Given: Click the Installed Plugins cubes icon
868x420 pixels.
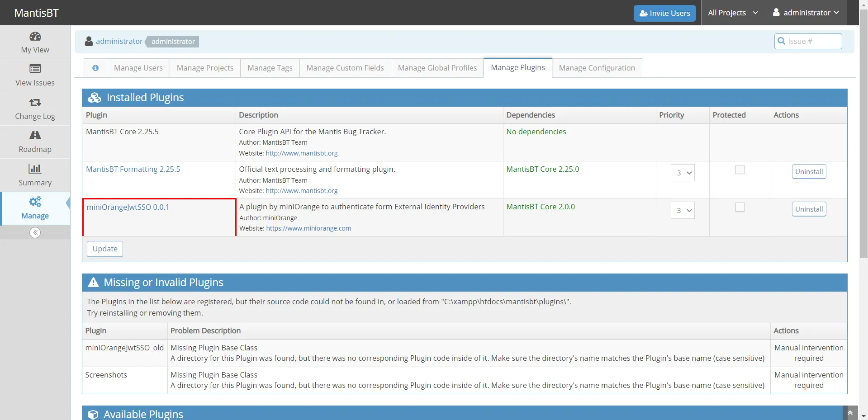Looking at the screenshot, I should pos(95,98).
